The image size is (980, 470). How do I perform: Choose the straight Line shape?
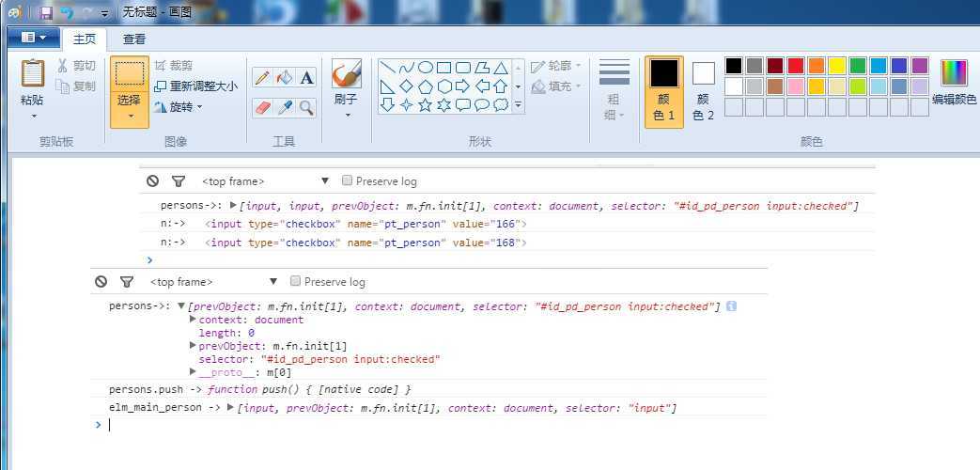point(387,68)
